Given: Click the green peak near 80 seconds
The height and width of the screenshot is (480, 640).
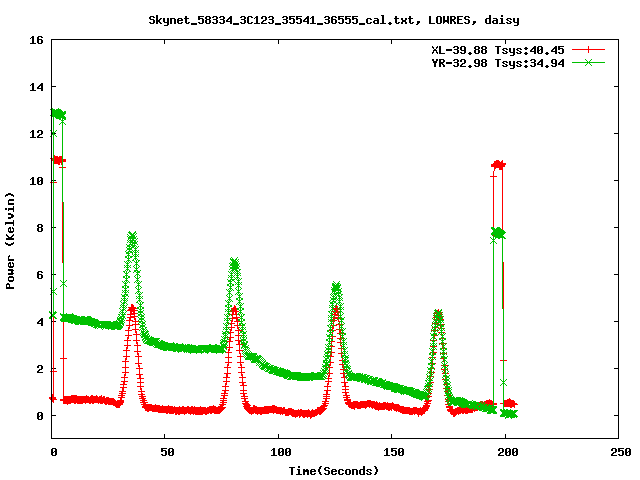Looking at the screenshot, I should pos(234,263).
